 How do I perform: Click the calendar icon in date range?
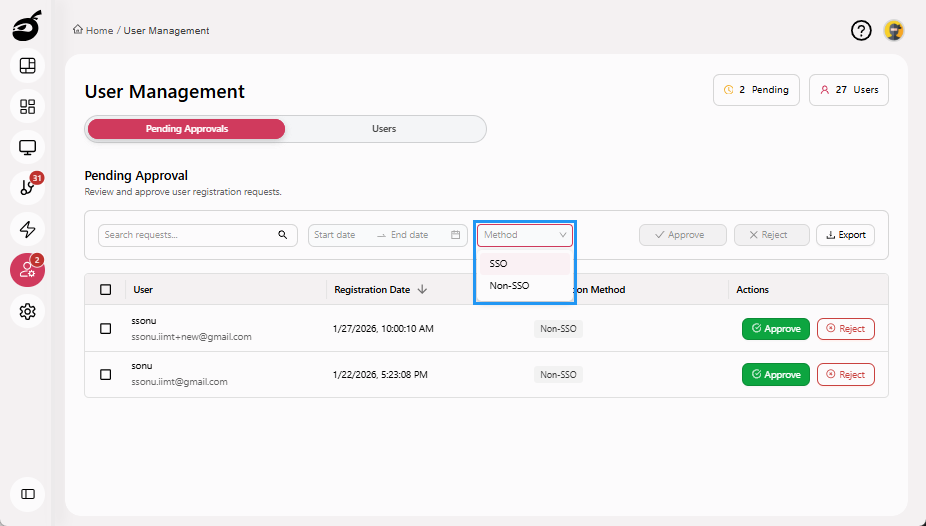pos(455,234)
